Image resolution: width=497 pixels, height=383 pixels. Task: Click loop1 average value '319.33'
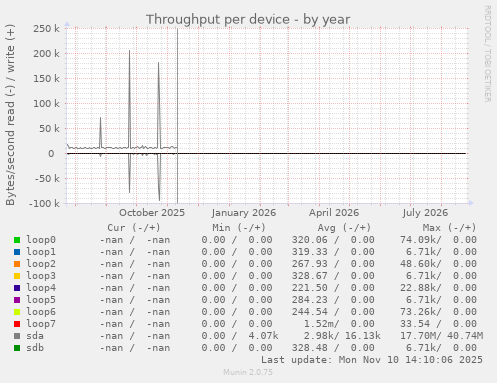coord(310,252)
